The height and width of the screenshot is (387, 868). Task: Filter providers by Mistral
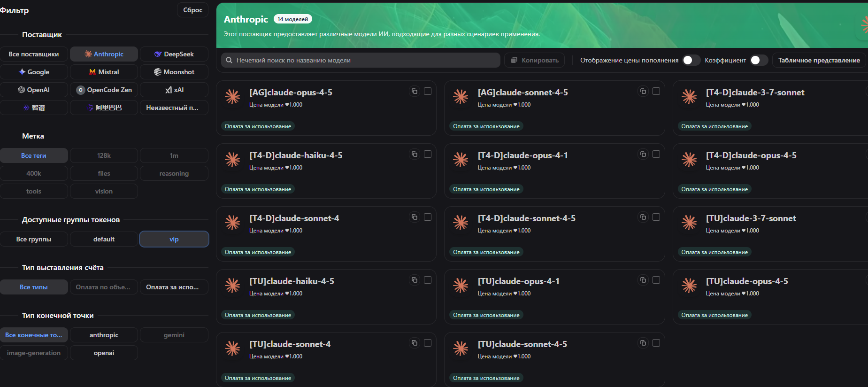tap(104, 72)
